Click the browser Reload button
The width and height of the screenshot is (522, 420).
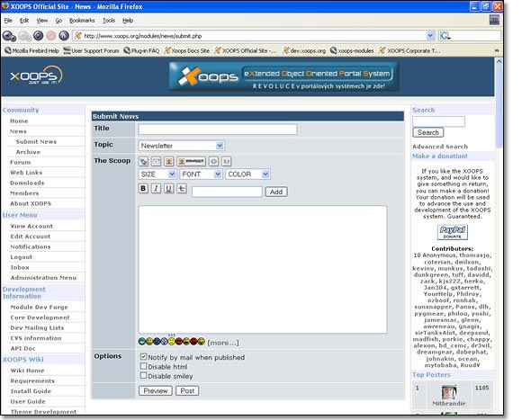[39, 36]
